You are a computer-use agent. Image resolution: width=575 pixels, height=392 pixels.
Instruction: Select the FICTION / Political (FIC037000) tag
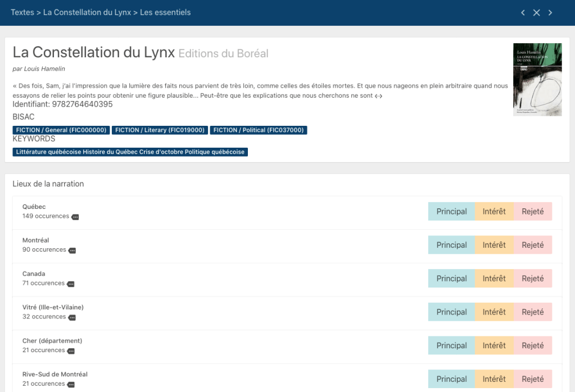(x=259, y=130)
